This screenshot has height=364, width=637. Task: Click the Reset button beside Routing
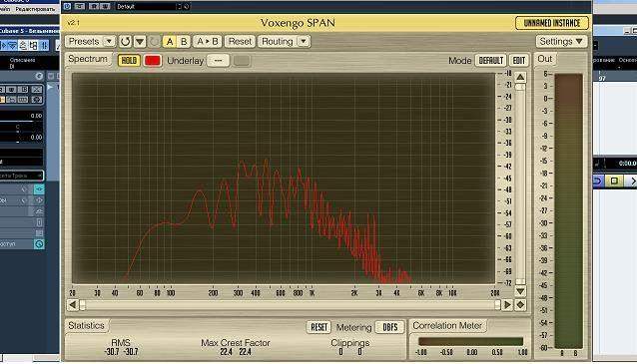[240, 42]
